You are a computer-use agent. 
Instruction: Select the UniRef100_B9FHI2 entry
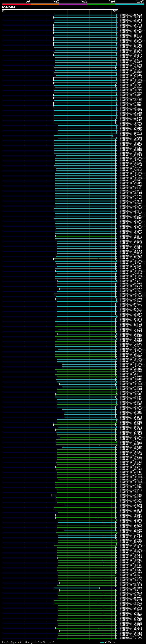131,133
